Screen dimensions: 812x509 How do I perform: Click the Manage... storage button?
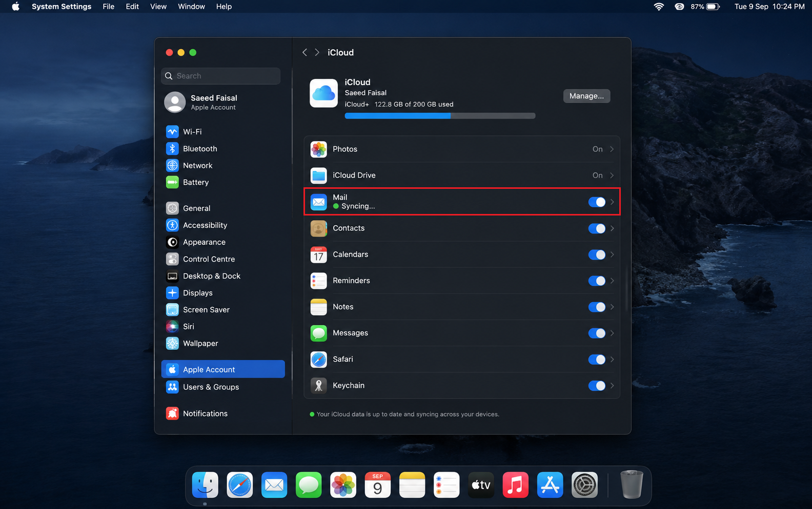coord(586,96)
